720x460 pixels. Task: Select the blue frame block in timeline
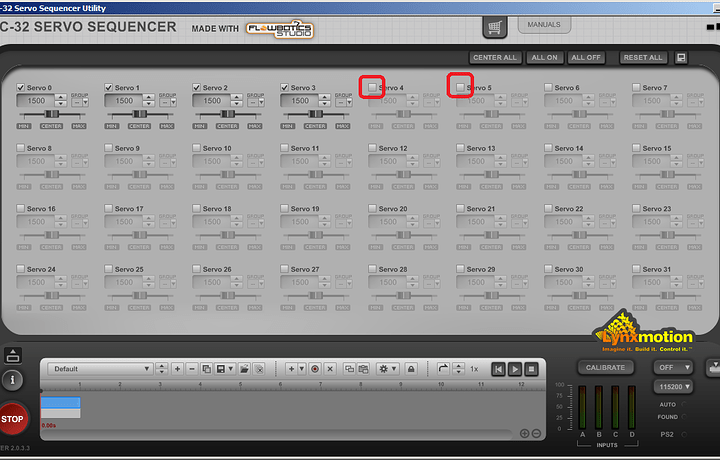(x=61, y=403)
